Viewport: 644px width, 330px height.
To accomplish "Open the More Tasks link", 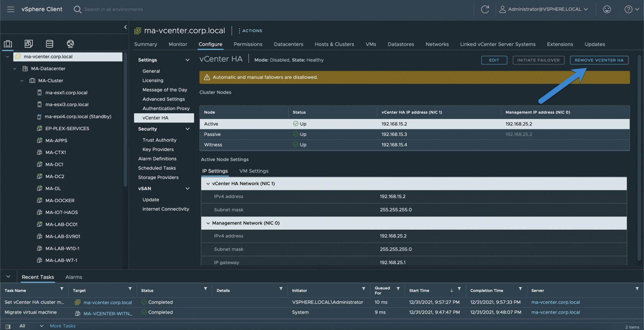I will 62,326.
